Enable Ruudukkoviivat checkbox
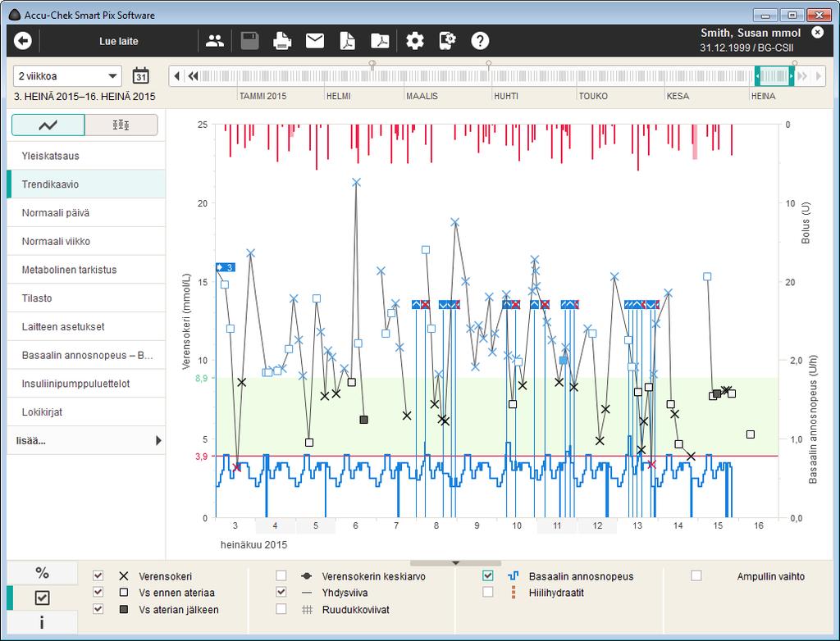This screenshot has width=840, height=641. click(281, 609)
